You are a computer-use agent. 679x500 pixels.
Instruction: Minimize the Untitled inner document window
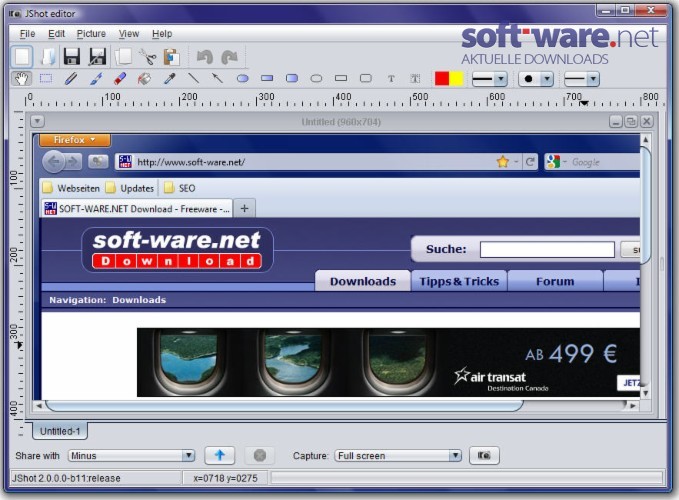[616, 122]
